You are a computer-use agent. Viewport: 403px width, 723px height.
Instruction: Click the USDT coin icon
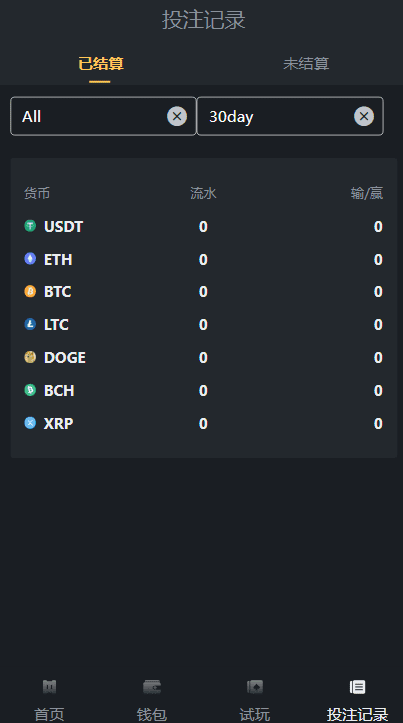pos(30,226)
